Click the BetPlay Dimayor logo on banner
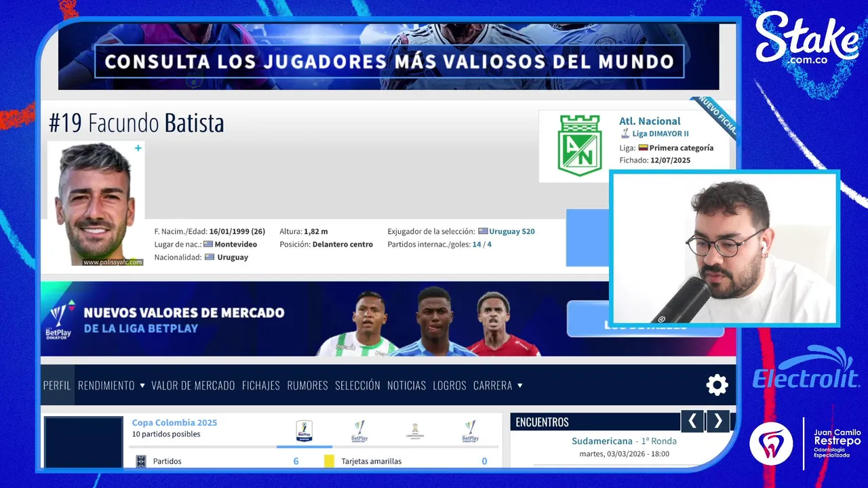 [58, 319]
